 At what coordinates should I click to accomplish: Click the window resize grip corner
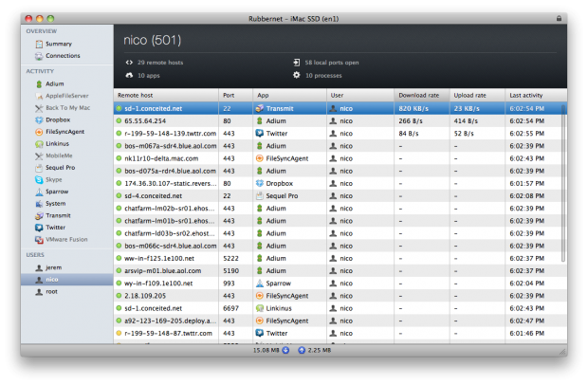562,351
